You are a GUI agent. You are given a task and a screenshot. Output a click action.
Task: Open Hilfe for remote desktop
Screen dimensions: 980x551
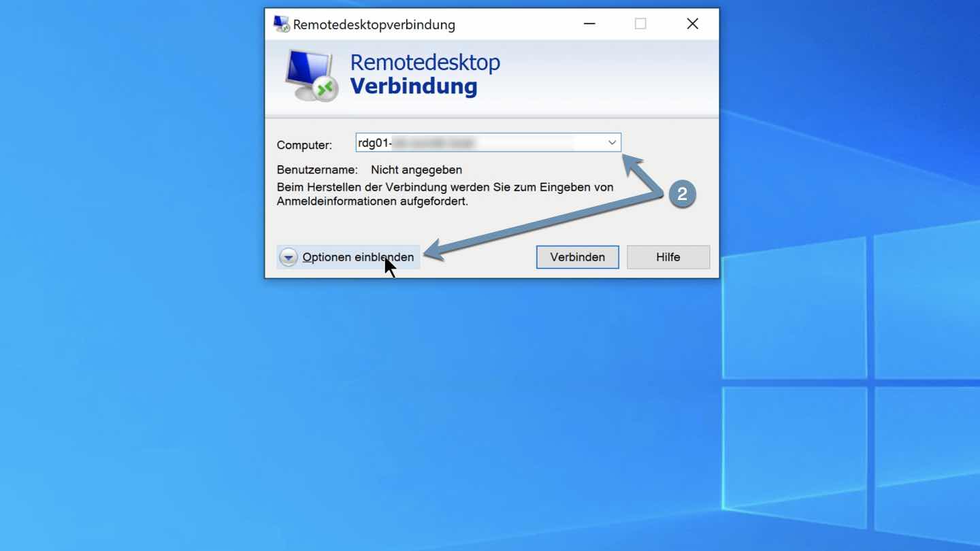(x=668, y=257)
